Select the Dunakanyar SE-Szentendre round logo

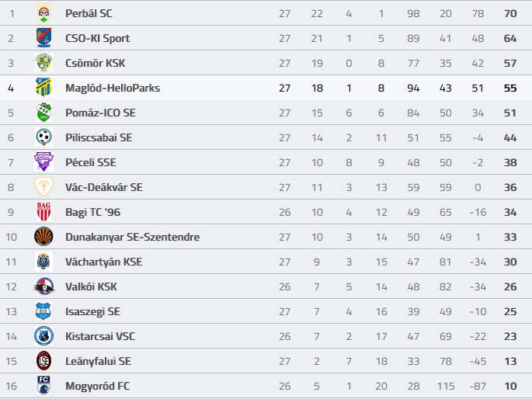(43, 236)
